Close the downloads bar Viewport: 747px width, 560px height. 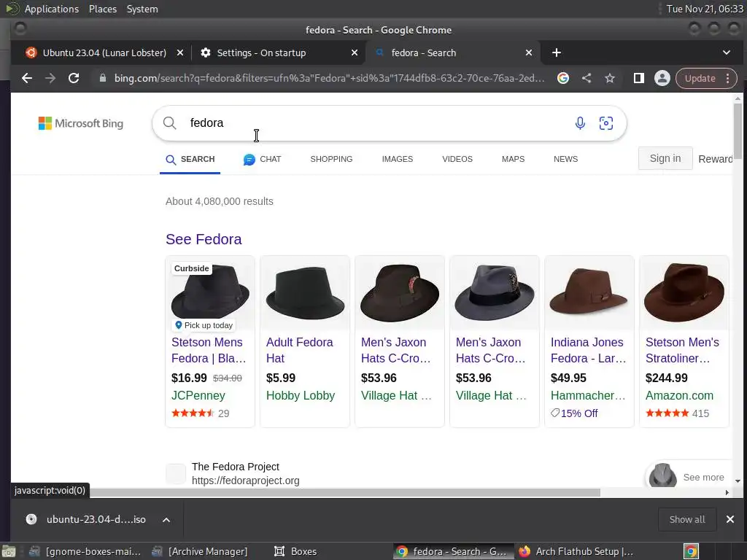coord(729,519)
